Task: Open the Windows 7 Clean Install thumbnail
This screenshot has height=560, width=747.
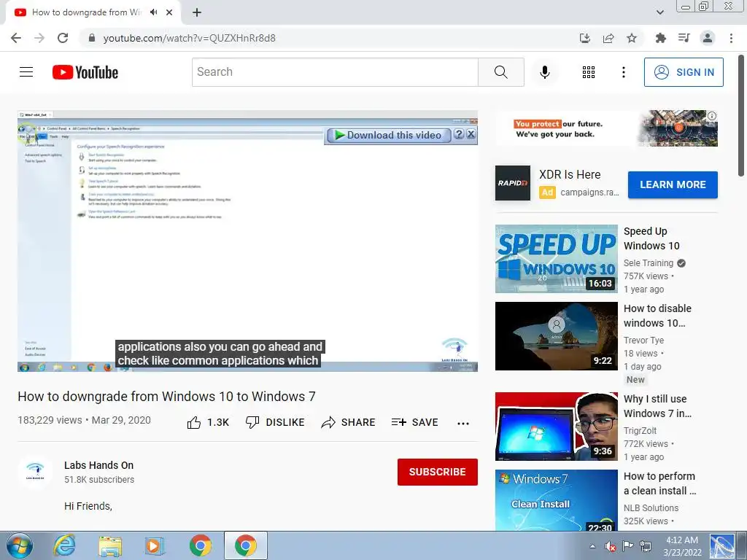Action: pos(557,500)
